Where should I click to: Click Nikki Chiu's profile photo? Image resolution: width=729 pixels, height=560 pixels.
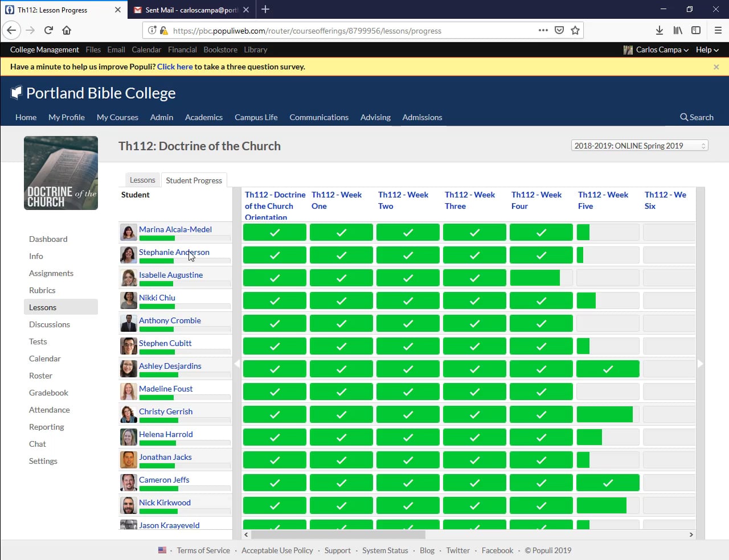coord(129,300)
